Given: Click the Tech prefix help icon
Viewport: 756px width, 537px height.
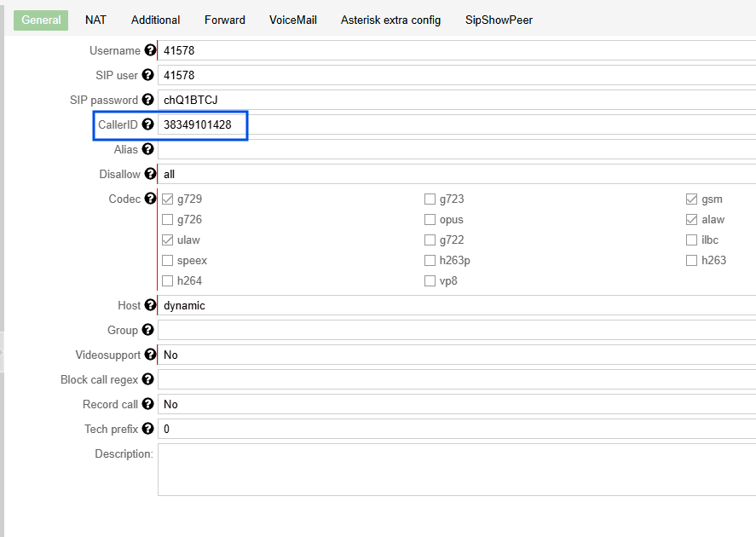Looking at the screenshot, I should pos(147,430).
